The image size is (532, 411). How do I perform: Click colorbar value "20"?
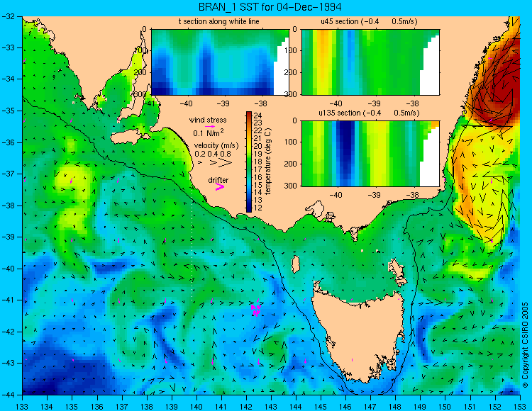[x=258, y=146]
